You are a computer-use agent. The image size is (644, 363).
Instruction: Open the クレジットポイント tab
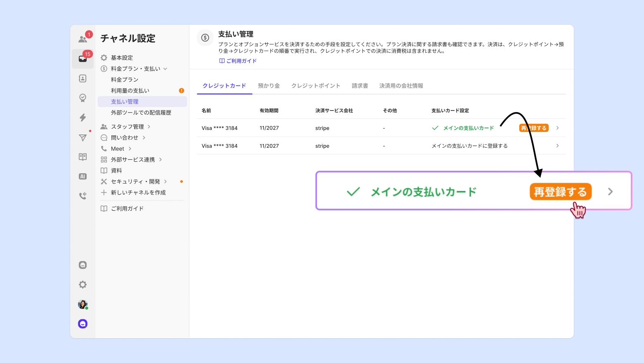click(316, 86)
